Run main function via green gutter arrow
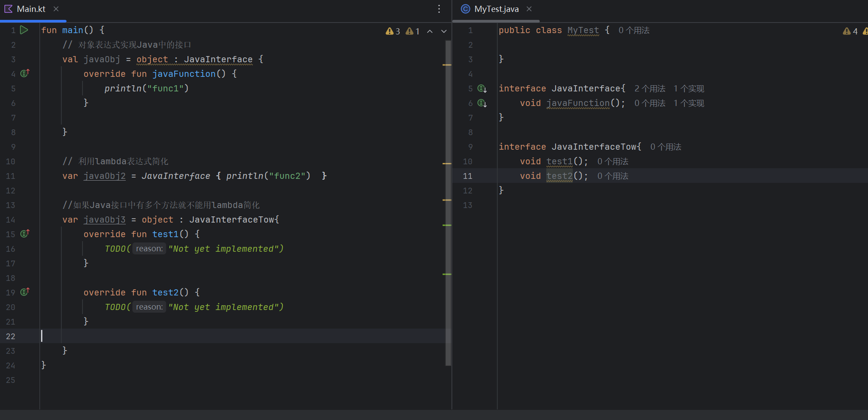 [x=24, y=30]
